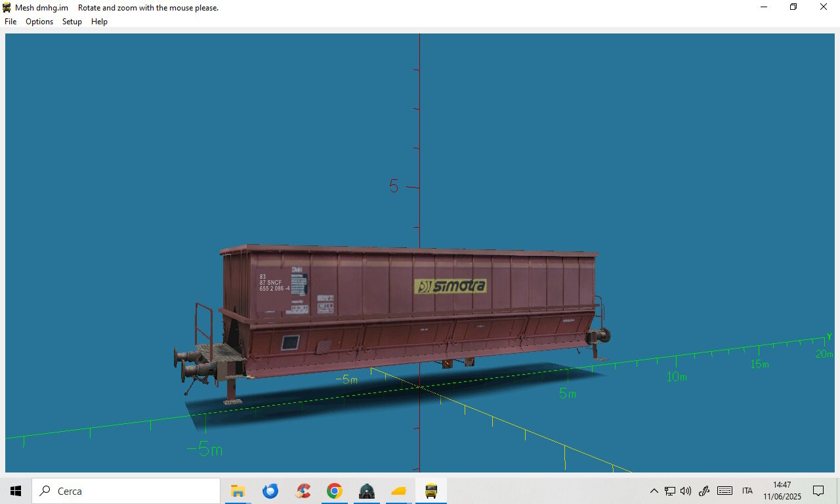Switch the ITA input language
Image resolution: width=840 pixels, height=504 pixels.
(747, 491)
